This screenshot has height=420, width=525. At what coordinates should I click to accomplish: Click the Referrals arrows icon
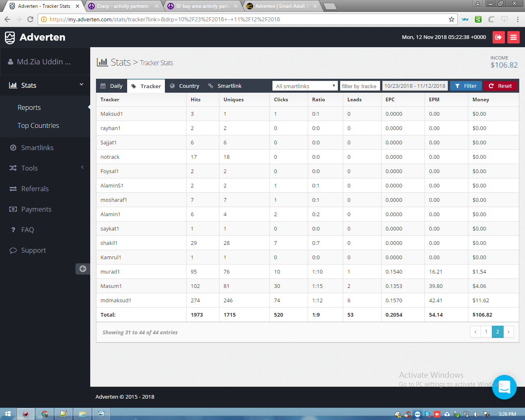[x=13, y=189]
